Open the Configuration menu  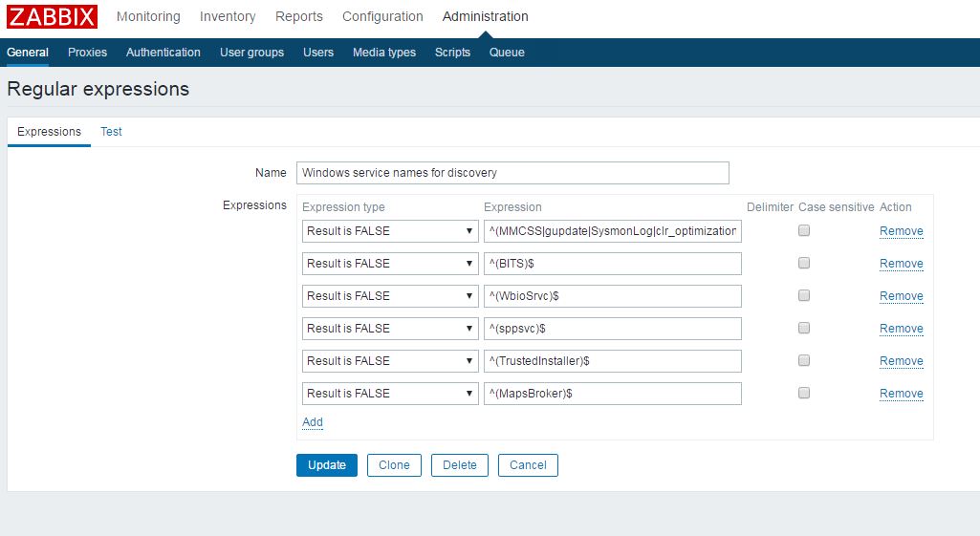382,16
